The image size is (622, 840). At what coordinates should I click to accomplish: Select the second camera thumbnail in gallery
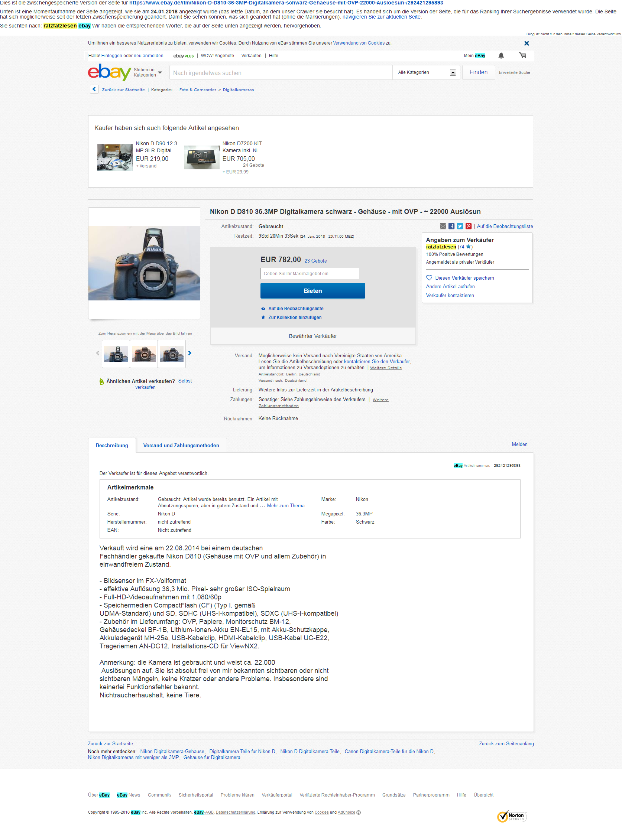tap(144, 354)
